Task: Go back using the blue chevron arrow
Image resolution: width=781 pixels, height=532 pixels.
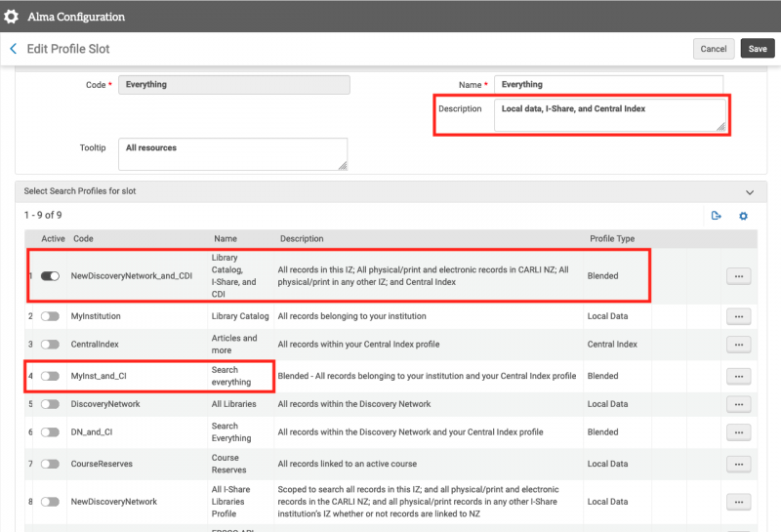Action: point(14,48)
